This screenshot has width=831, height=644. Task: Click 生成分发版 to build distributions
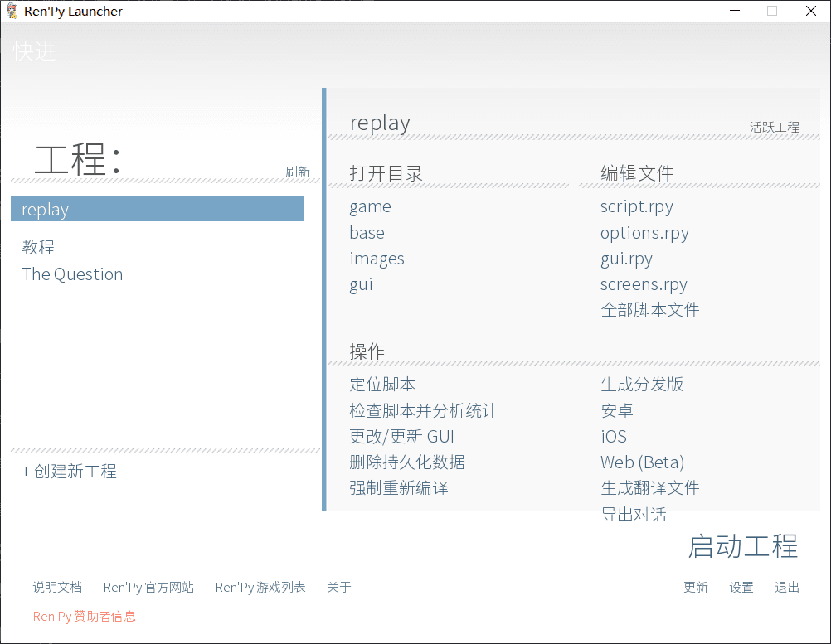[x=642, y=385]
